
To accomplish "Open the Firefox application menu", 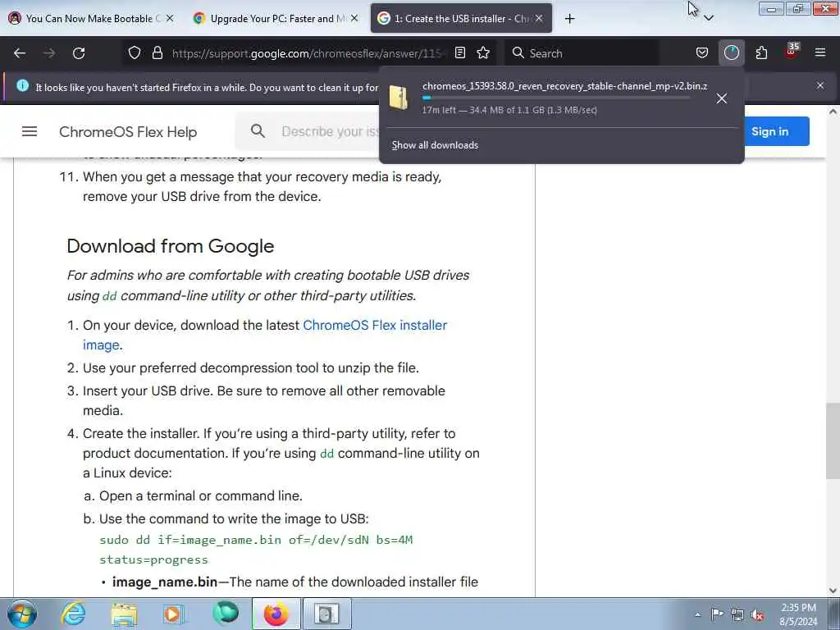I will 820,52.
